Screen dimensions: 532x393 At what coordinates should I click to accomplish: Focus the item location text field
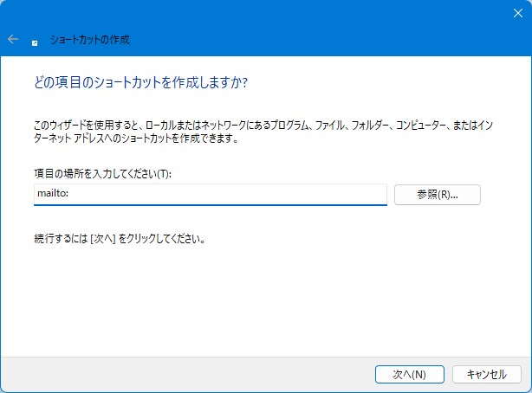[208, 195]
